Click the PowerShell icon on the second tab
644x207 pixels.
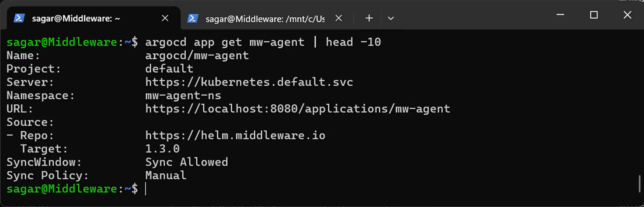[x=192, y=18]
